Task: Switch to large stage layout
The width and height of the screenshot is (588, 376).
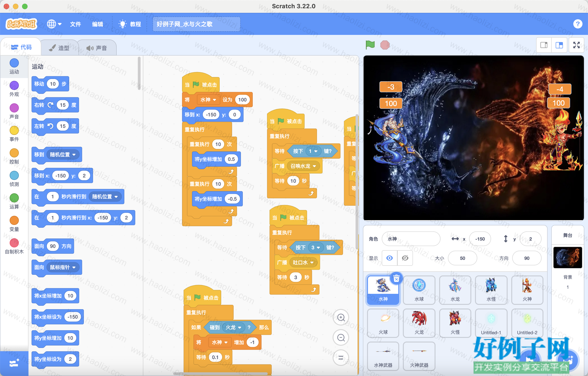Action: pos(559,45)
